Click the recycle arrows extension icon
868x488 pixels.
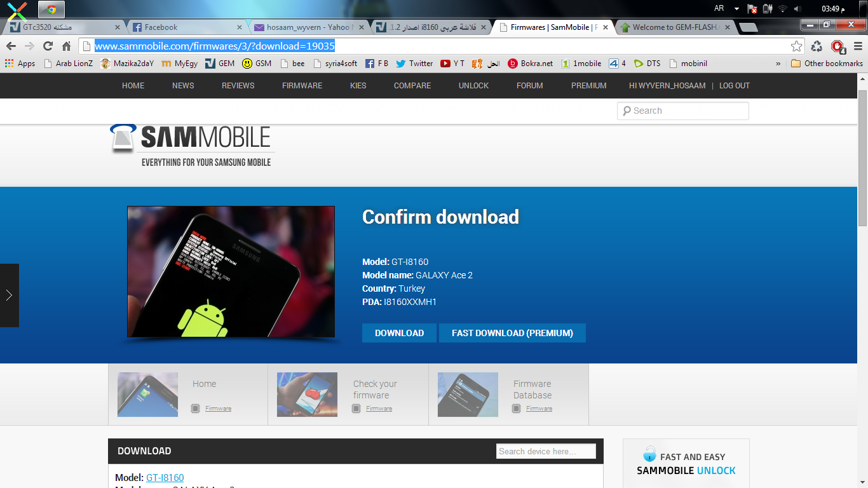point(817,46)
